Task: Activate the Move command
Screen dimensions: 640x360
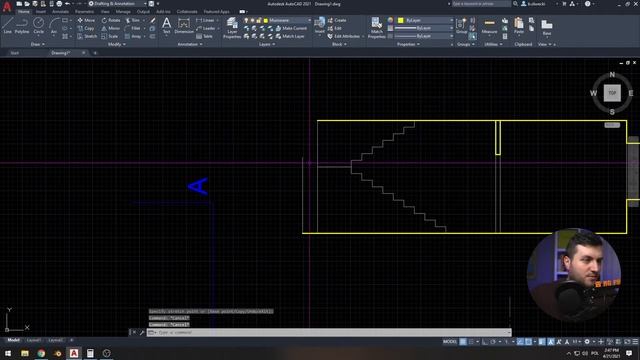Action: click(x=86, y=20)
